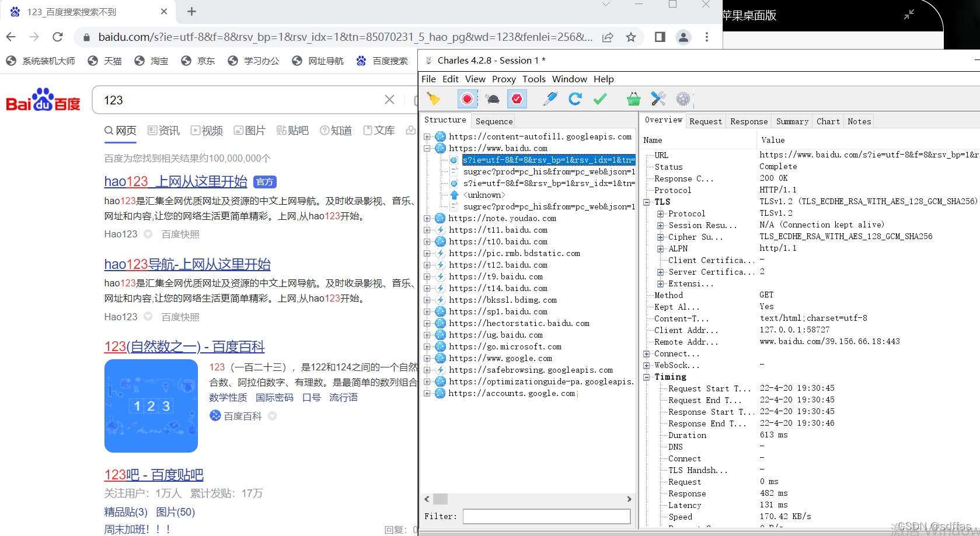Viewport: 980px width, 536px height.
Task: Click the Charles broom clear session icon
Action: (434, 99)
